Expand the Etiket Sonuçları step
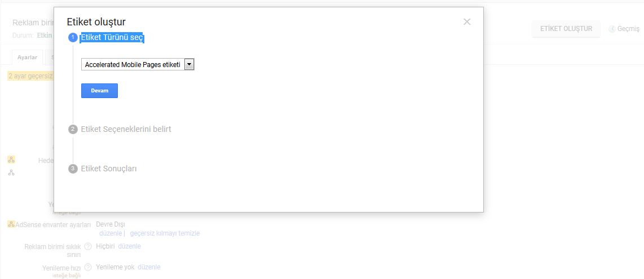644x279 pixels. point(109,169)
